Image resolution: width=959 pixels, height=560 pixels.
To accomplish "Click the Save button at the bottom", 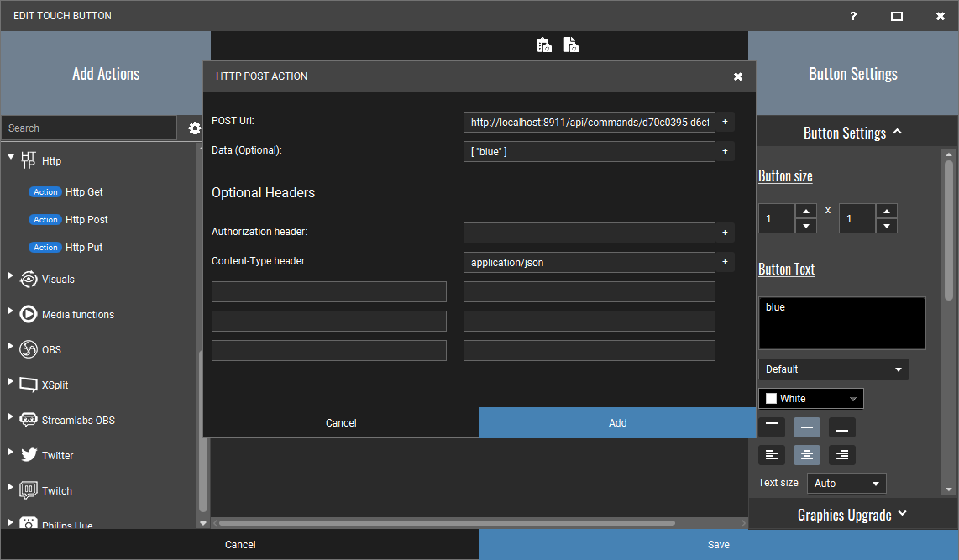I will (718, 545).
